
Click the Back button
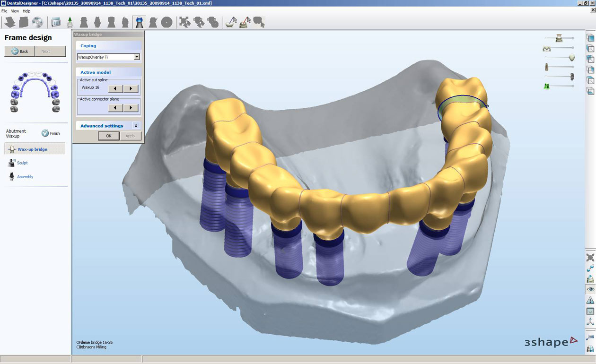click(x=20, y=51)
